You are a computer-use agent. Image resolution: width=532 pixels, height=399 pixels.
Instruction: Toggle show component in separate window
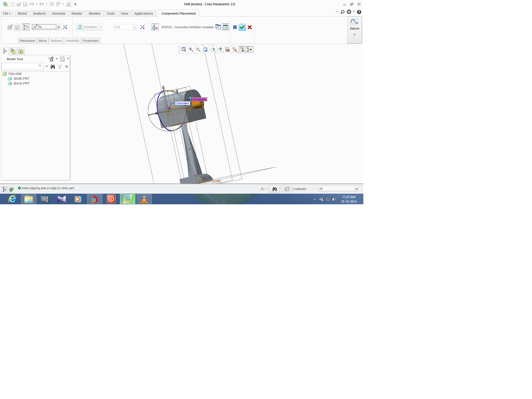pyautogui.click(x=218, y=27)
